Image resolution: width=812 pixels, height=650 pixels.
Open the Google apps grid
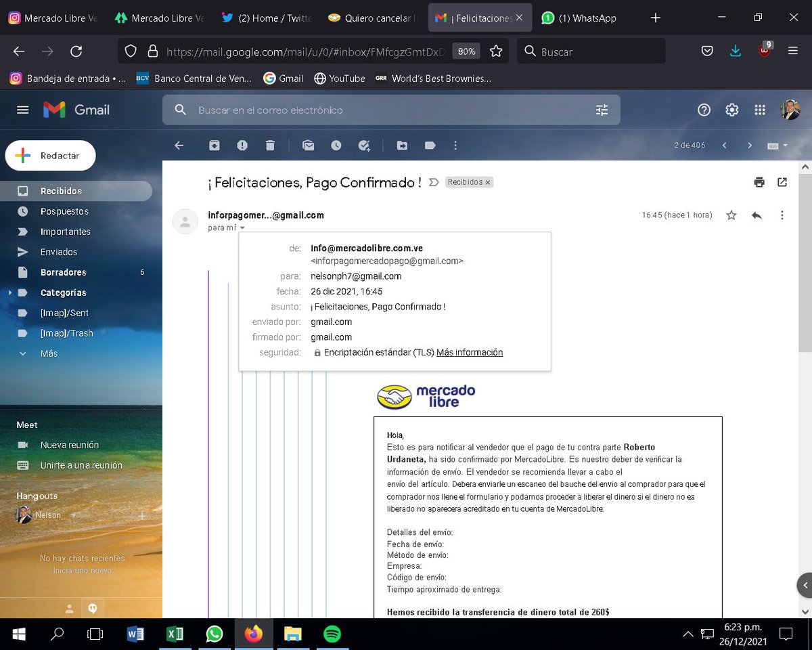click(x=760, y=110)
